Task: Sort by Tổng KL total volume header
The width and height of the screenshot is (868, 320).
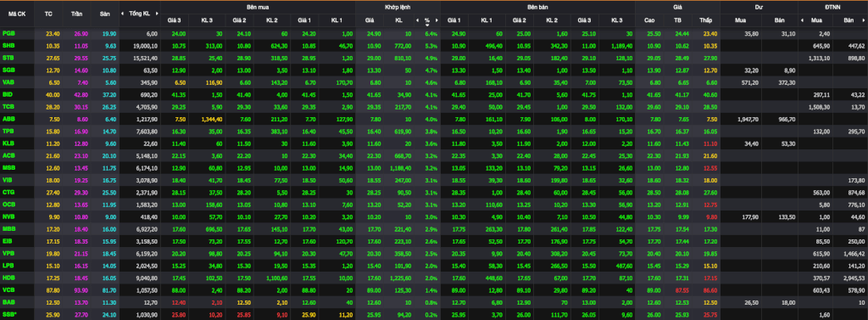Action: [139, 14]
